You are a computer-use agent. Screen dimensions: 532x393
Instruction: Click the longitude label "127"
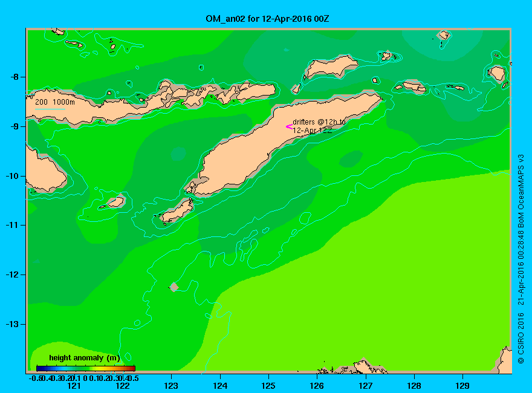tap(365, 386)
